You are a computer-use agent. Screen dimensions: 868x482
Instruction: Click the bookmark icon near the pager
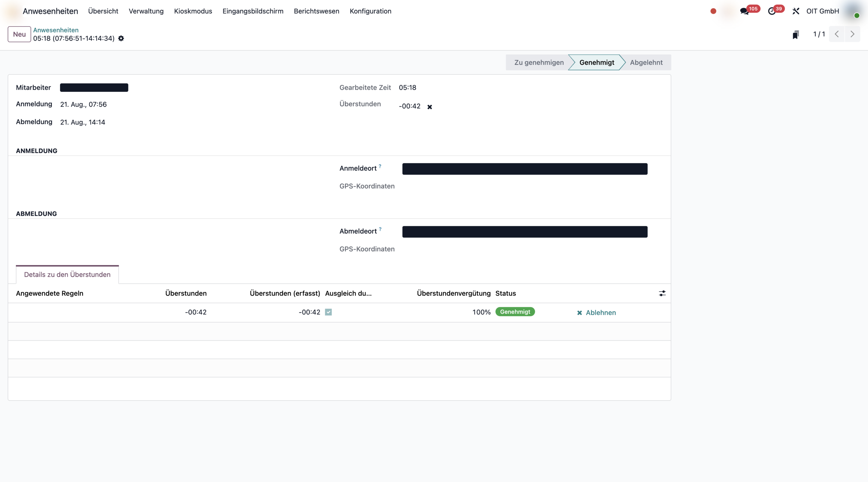tap(796, 34)
